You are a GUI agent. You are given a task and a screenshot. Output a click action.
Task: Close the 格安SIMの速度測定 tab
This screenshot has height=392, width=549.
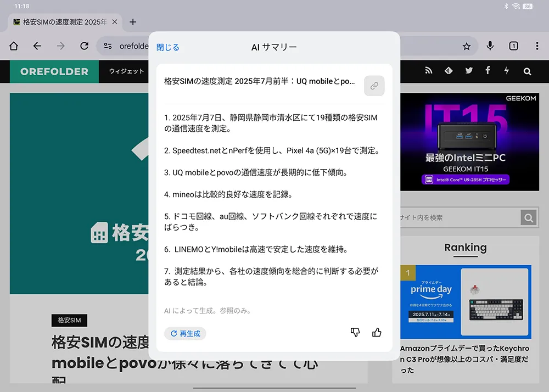(x=115, y=22)
